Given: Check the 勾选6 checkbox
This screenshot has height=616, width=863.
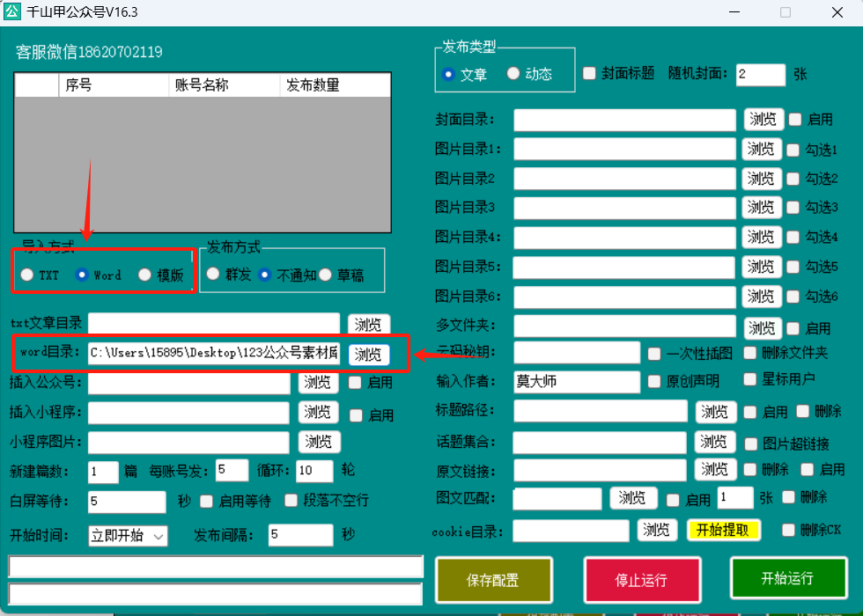Looking at the screenshot, I should (x=793, y=297).
